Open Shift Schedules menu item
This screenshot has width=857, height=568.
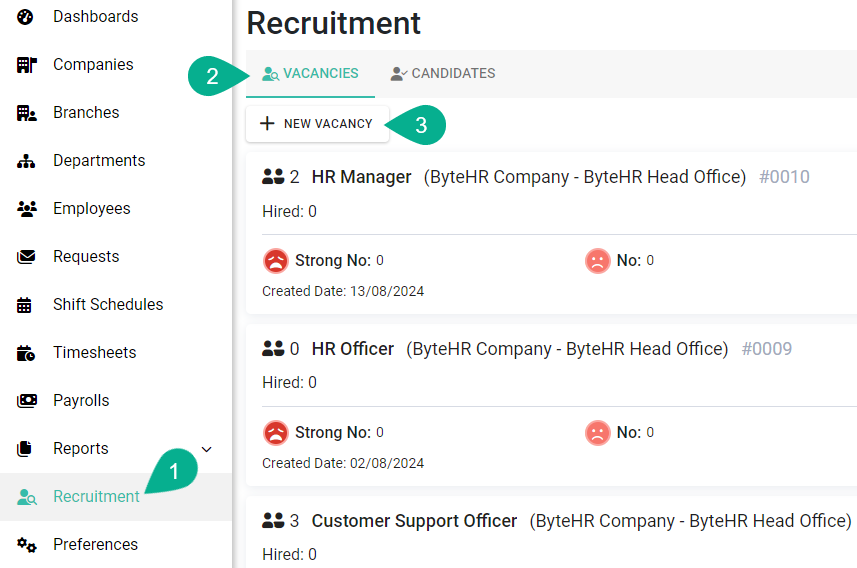(x=116, y=305)
